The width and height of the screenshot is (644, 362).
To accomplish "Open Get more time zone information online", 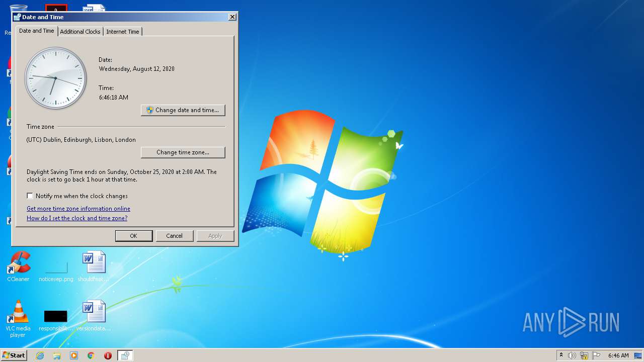I will click(x=78, y=209).
